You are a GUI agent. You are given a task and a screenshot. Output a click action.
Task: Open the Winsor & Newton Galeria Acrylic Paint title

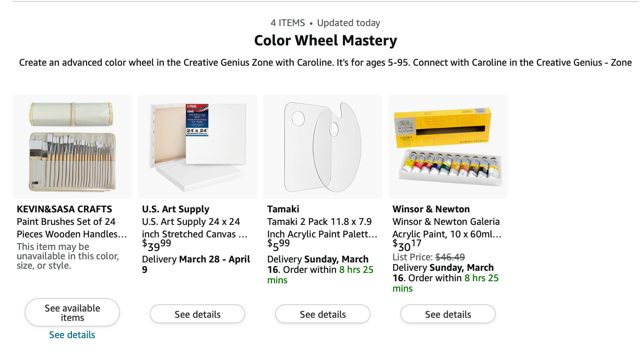pos(447,228)
